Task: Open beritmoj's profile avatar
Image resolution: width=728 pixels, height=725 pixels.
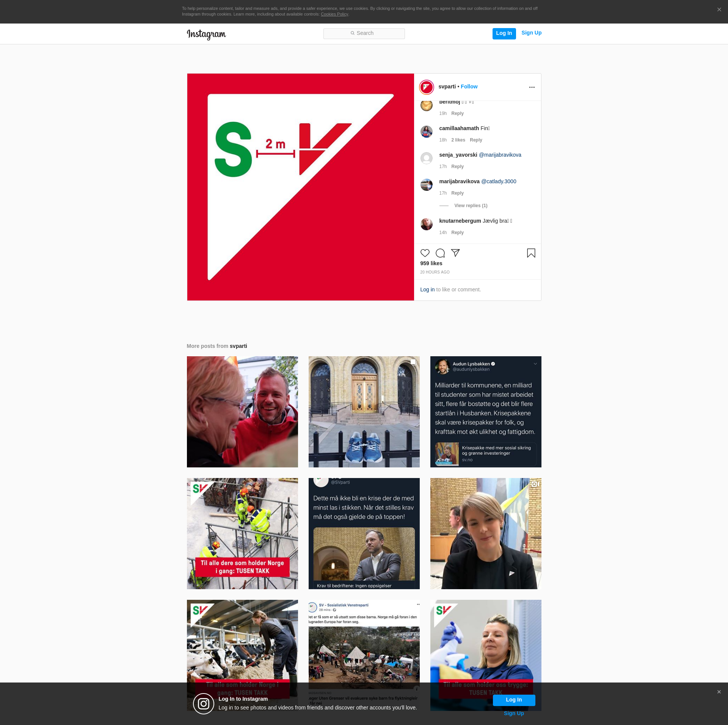Action: (x=427, y=106)
